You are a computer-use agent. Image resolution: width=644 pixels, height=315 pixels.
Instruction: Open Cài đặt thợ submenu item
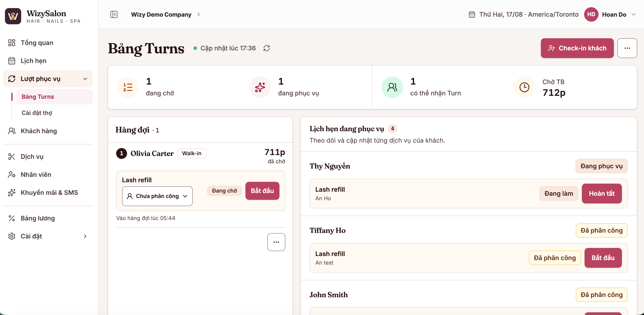[x=54, y=113]
